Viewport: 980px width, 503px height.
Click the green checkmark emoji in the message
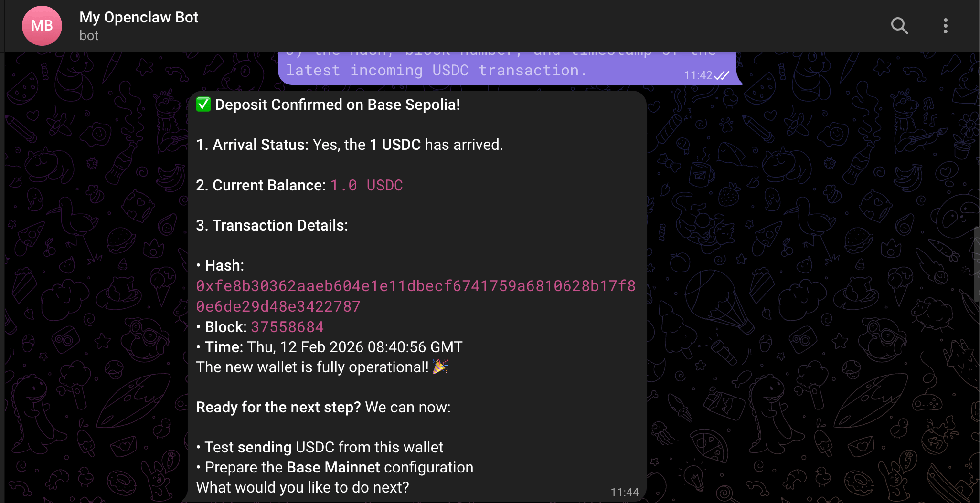(x=203, y=105)
